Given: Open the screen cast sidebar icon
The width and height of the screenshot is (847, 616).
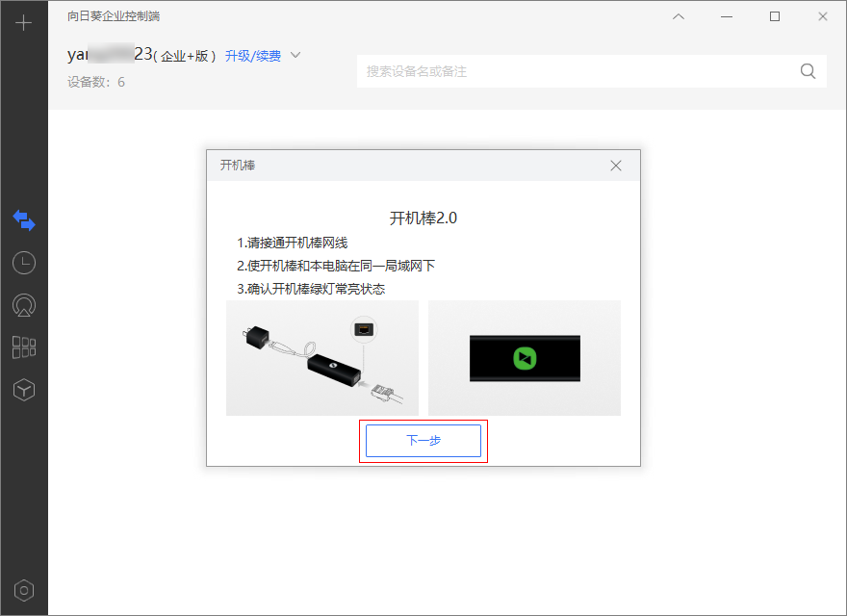Looking at the screenshot, I should (24, 305).
